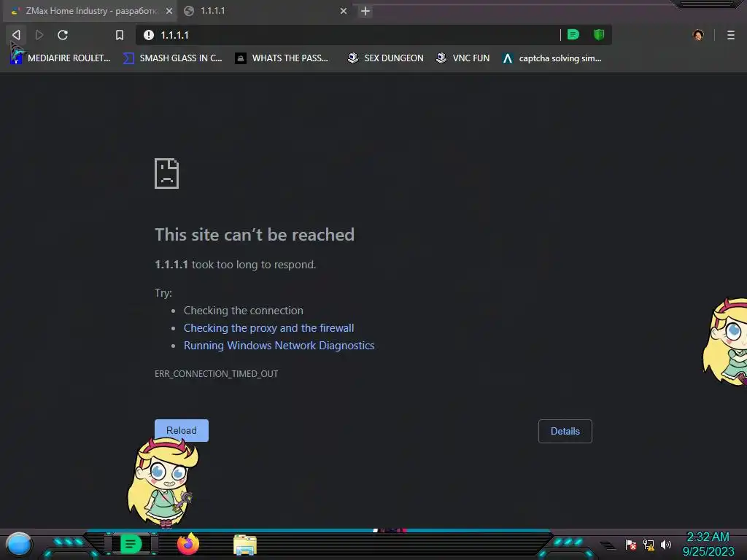The width and height of the screenshot is (747, 560).
Task: Click Checking the proxy and the firewall
Action: pos(268,328)
